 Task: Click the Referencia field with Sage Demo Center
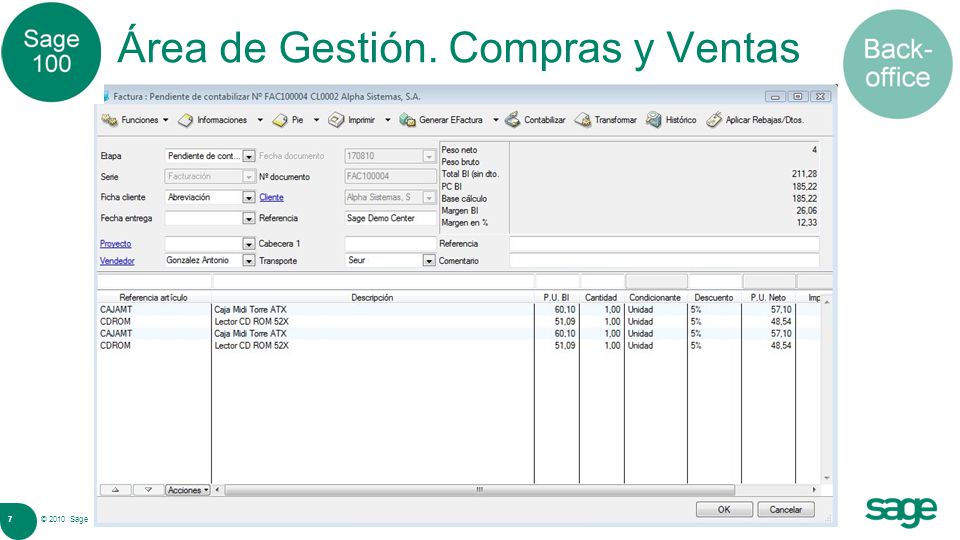tap(391, 218)
